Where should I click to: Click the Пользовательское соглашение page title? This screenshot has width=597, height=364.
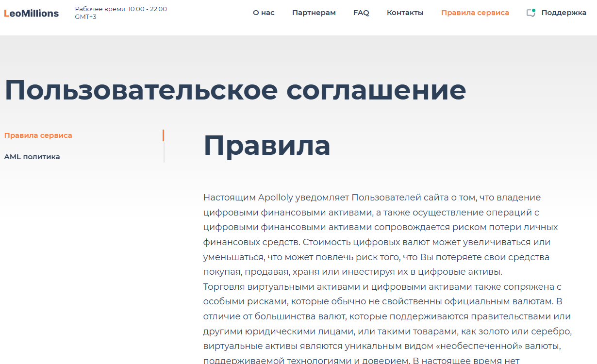[x=235, y=90]
